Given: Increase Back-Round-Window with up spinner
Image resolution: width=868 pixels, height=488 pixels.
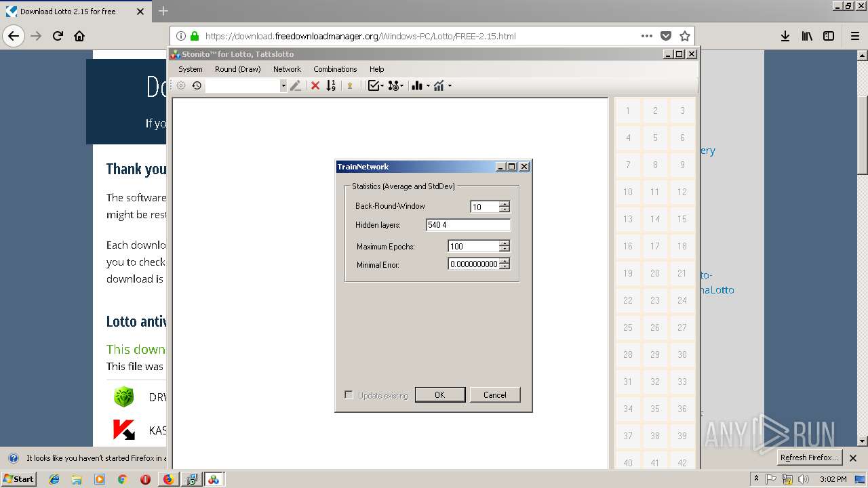Looking at the screenshot, I should click(x=504, y=204).
